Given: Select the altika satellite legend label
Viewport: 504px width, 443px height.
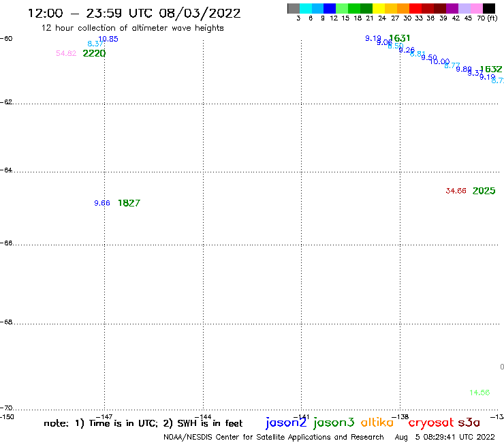Looking at the screenshot, I should (377, 422).
